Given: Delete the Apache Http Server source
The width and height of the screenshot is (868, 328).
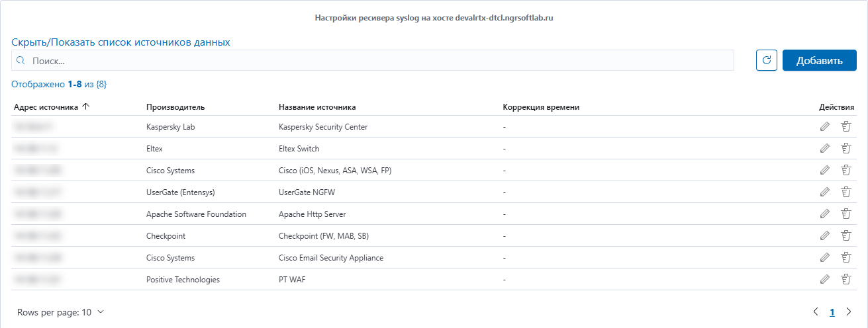Looking at the screenshot, I should tap(845, 214).
